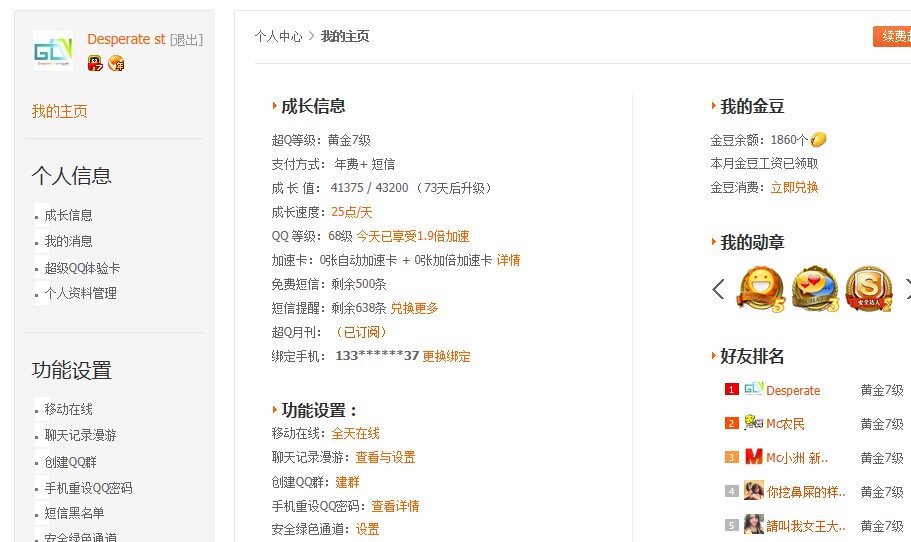The width and height of the screenshot is (911, 542).
Task: Click the heart chat bubble medal
Action: (x=815, y=289)
